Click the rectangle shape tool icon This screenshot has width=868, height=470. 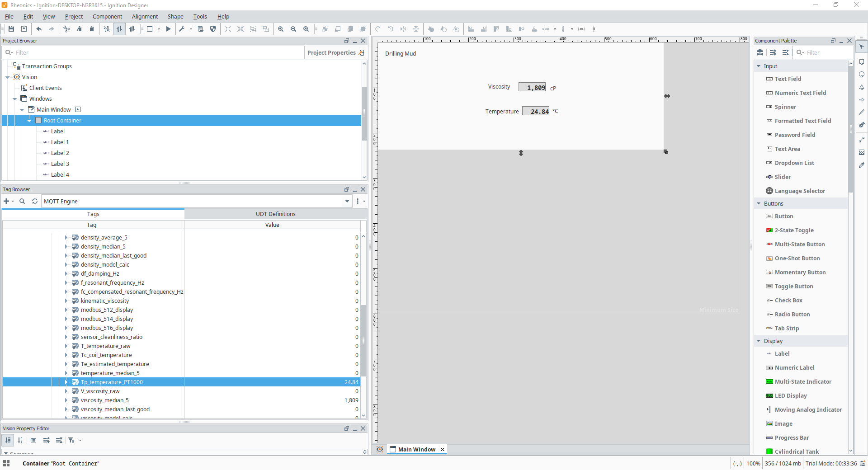(862, 62)
